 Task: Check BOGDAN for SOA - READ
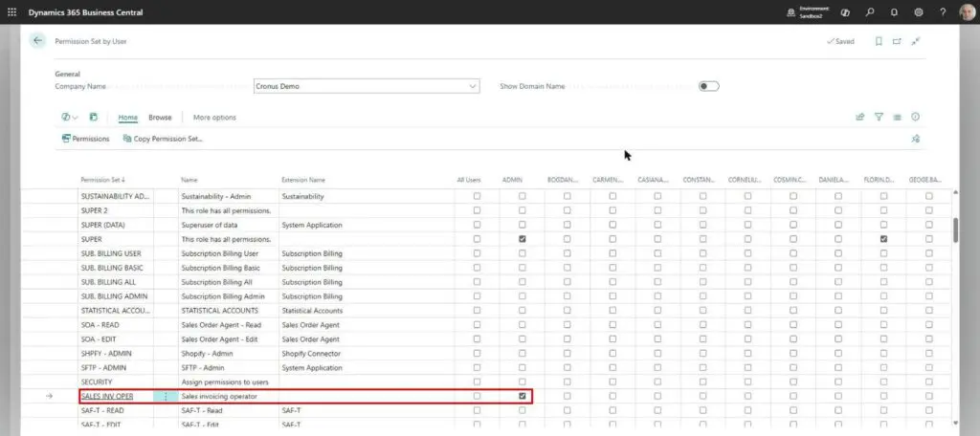pos(567,325)
